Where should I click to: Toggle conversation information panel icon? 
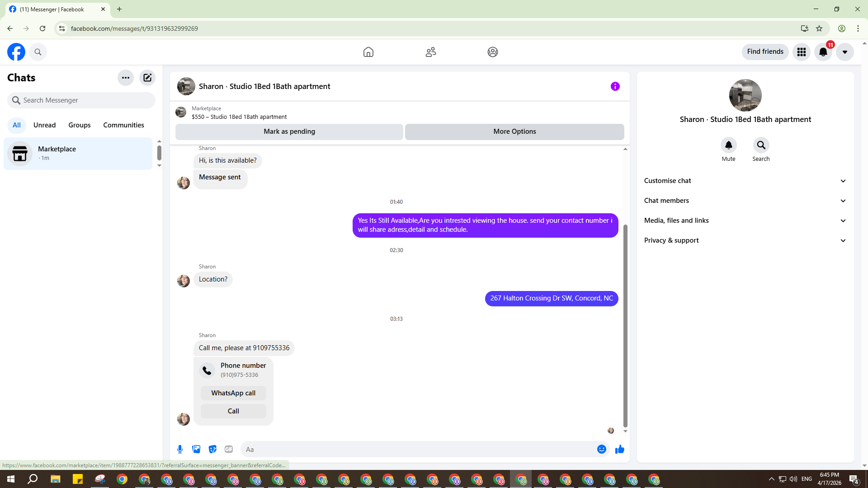[x=615, y=86]
